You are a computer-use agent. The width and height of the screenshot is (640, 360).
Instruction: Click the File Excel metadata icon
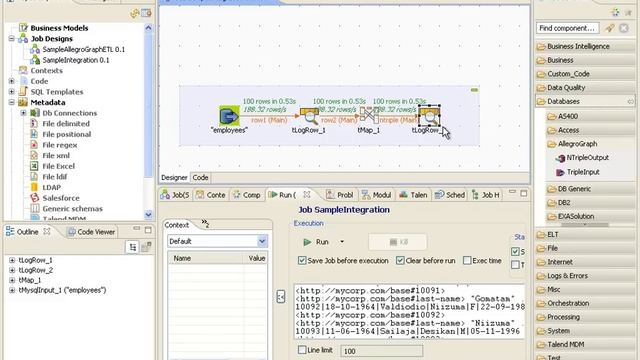point(35,166)
